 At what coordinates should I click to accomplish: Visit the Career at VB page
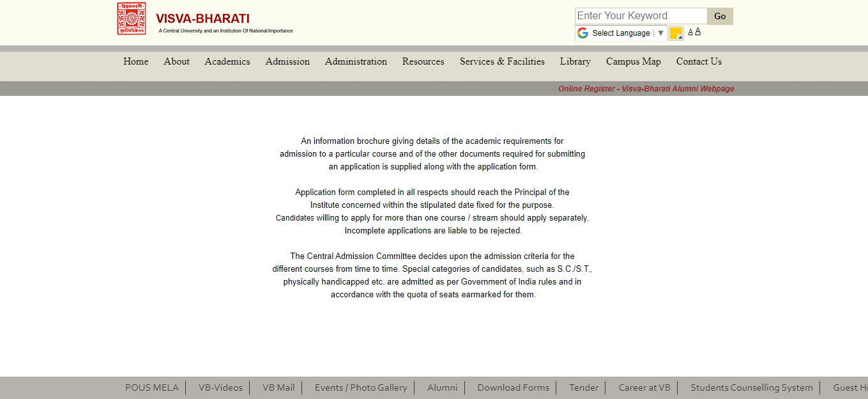click(x=644, y=387)
